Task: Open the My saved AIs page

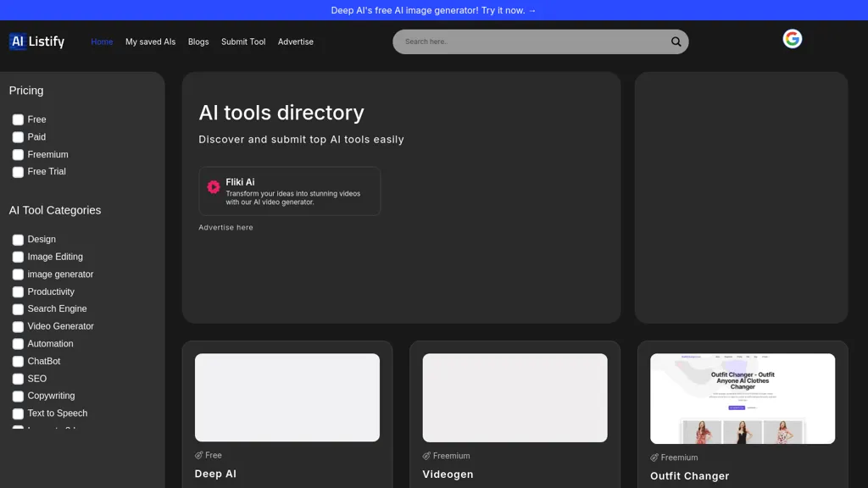Action: coord(150,42)
